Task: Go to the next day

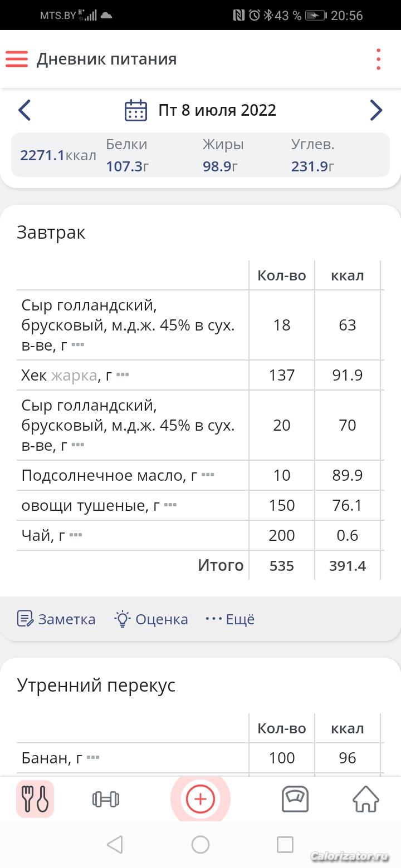Action: point(376,110)
